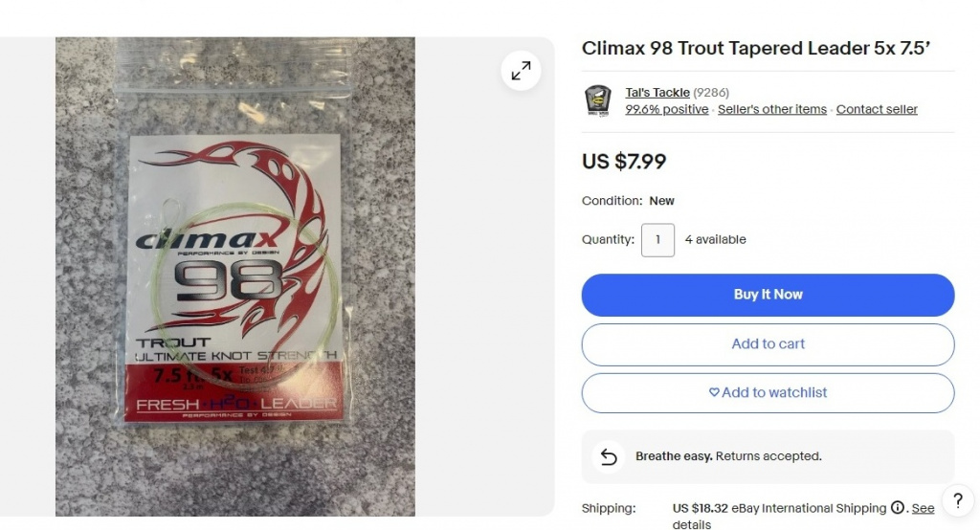Click the Climax 98 leader product photo
The height and width of the screenshot is (530, 980).
(x=235, y=276)
